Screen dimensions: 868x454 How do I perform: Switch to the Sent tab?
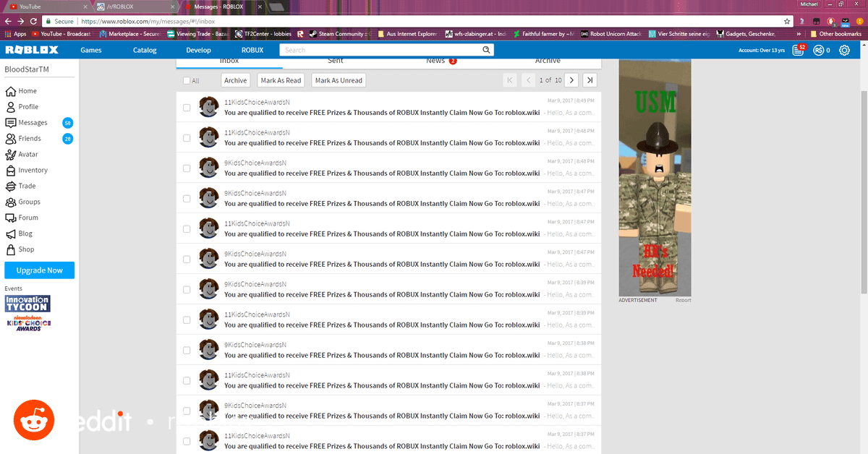tap(336, 61)
